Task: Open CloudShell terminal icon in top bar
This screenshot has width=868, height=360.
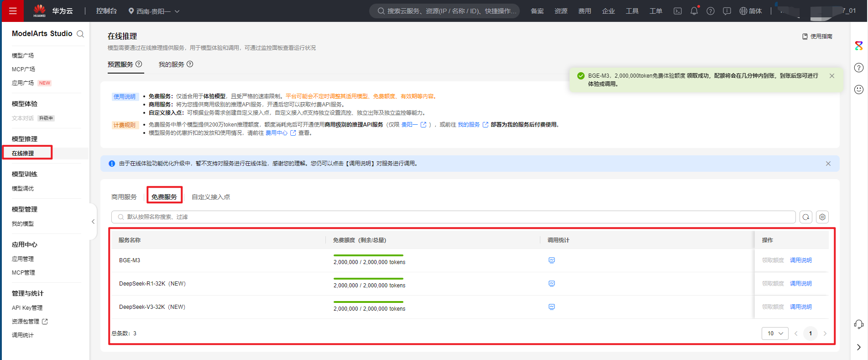Action: [678, 11]
